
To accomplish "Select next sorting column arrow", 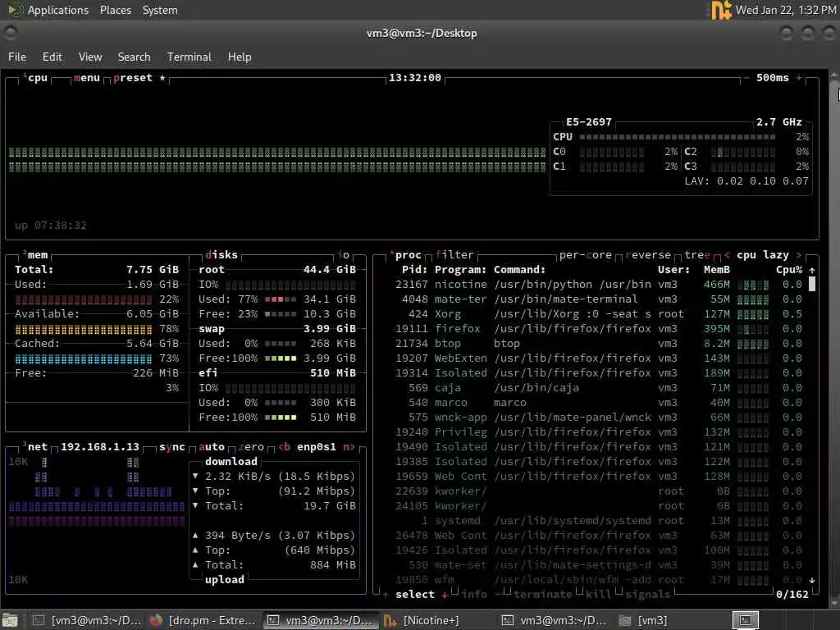I will coord(799,255).
